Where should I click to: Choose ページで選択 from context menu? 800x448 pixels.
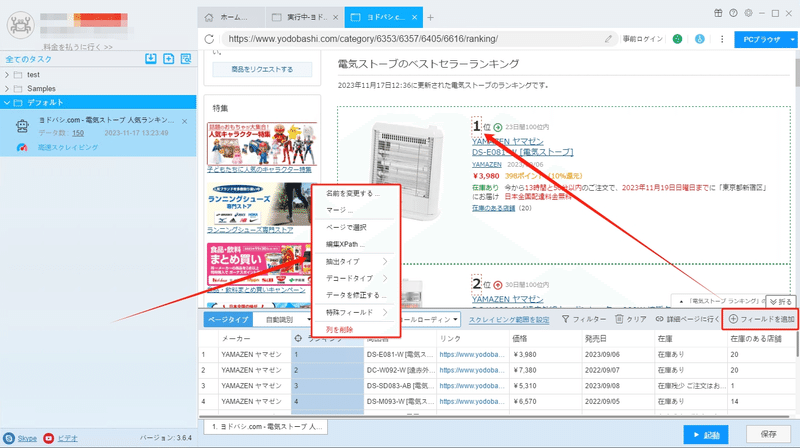[346, 228]
